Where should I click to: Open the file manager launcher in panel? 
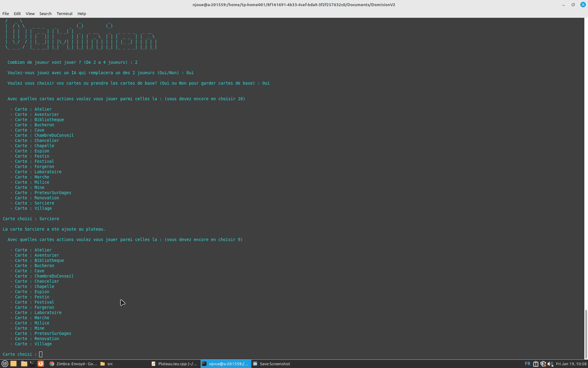pyautogui.click(x=24, y=364)
